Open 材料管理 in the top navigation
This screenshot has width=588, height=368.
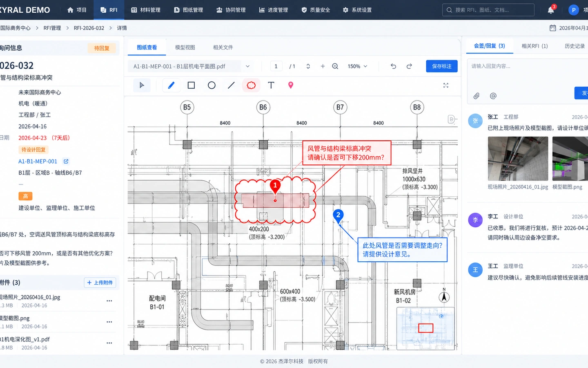[x=146, y=10]
